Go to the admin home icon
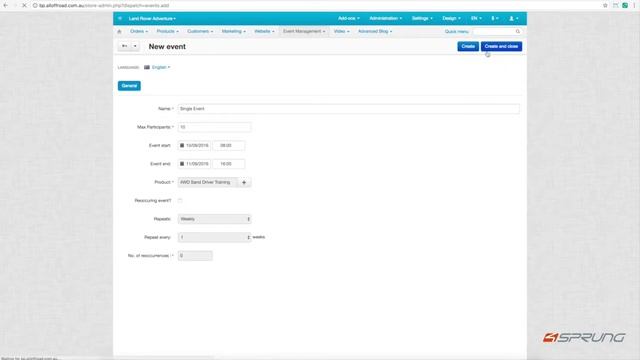Screen dimensions: 640x360 (119, 31)
